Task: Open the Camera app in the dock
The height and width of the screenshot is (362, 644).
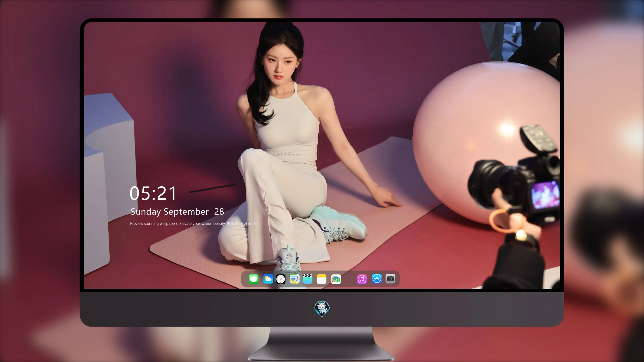Action: coord(390,279)
